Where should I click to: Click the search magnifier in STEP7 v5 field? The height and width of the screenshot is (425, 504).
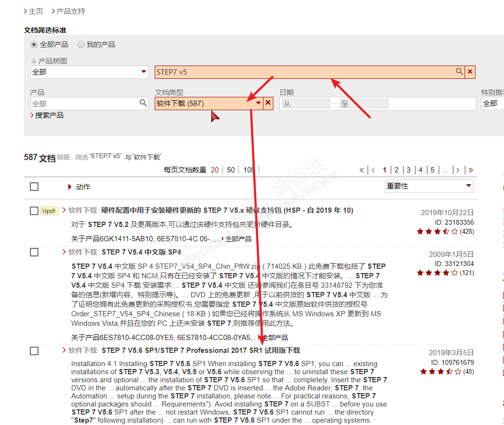pyautogui.click(x=459, y=71)
